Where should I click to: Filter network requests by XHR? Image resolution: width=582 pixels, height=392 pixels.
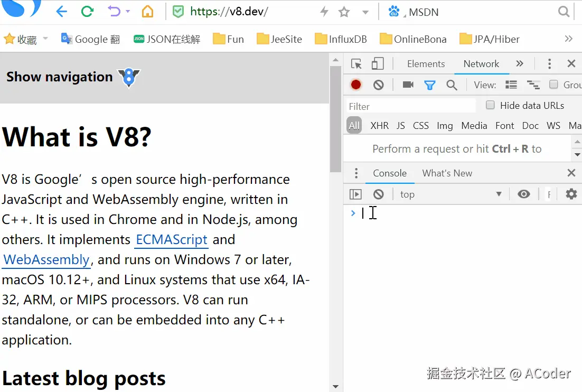379,126
